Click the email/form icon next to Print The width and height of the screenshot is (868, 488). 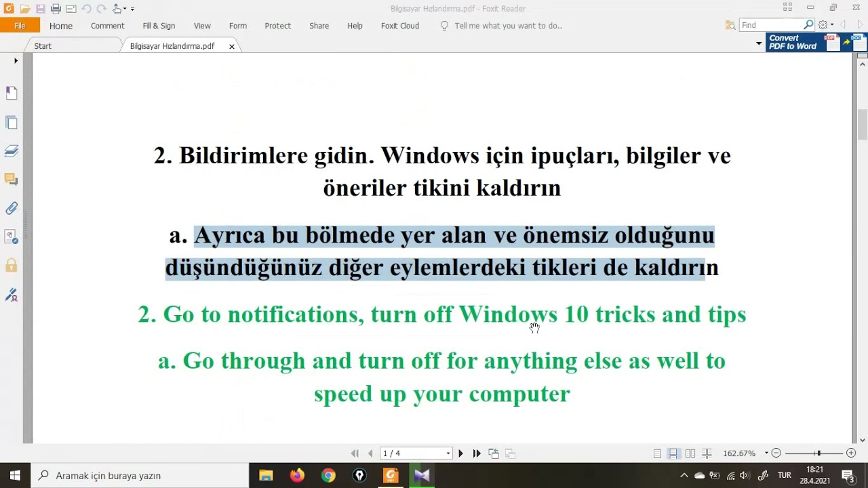click(71, 9)
